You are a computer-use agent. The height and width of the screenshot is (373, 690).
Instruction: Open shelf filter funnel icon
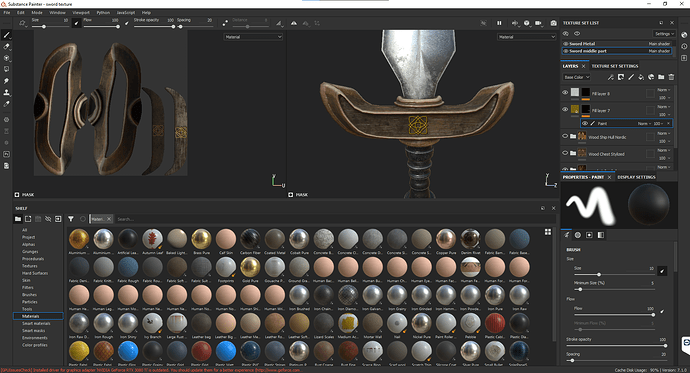71,219
